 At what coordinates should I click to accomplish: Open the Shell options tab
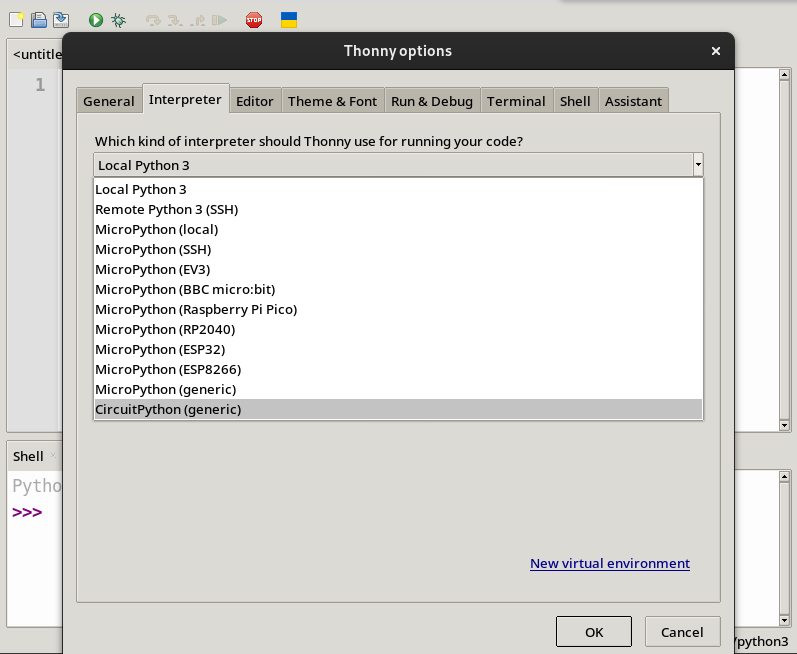pos(575,101)
